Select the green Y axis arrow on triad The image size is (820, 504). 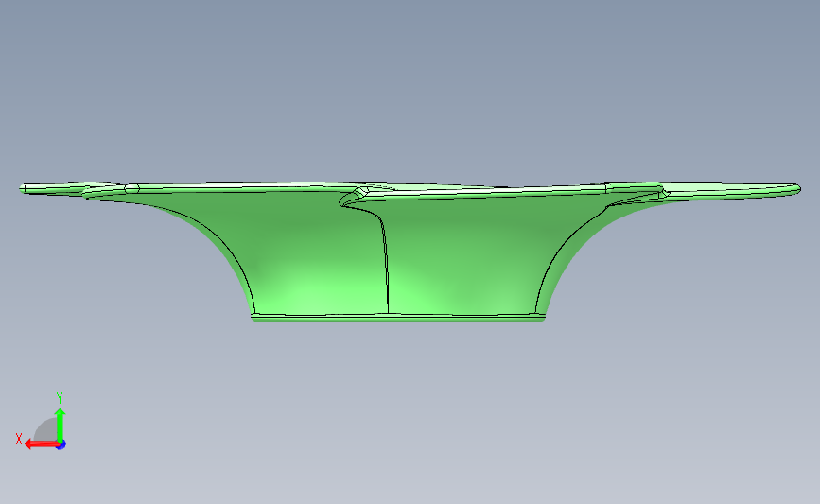60,426
